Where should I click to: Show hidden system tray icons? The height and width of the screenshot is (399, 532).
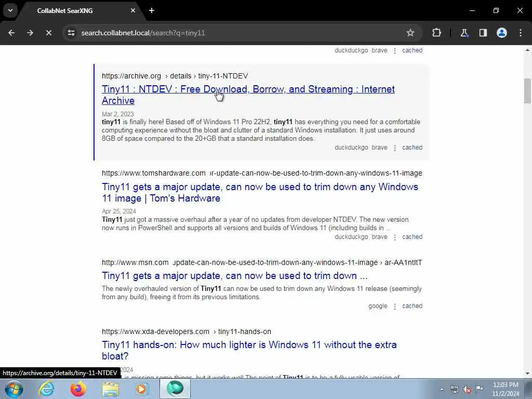tap(442, 390)
